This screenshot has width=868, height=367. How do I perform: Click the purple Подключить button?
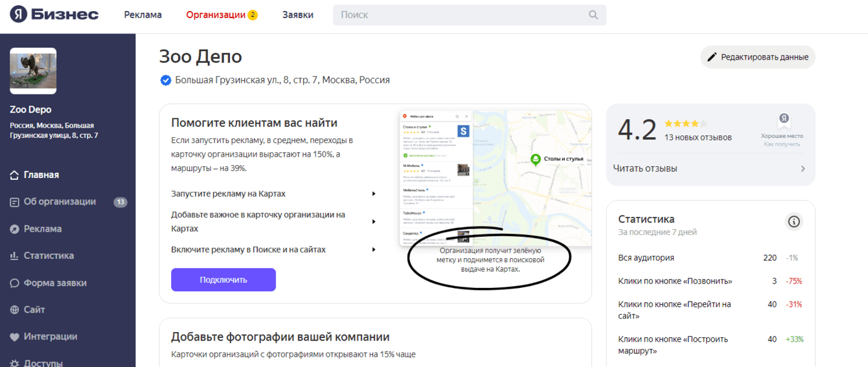point(223,280)
